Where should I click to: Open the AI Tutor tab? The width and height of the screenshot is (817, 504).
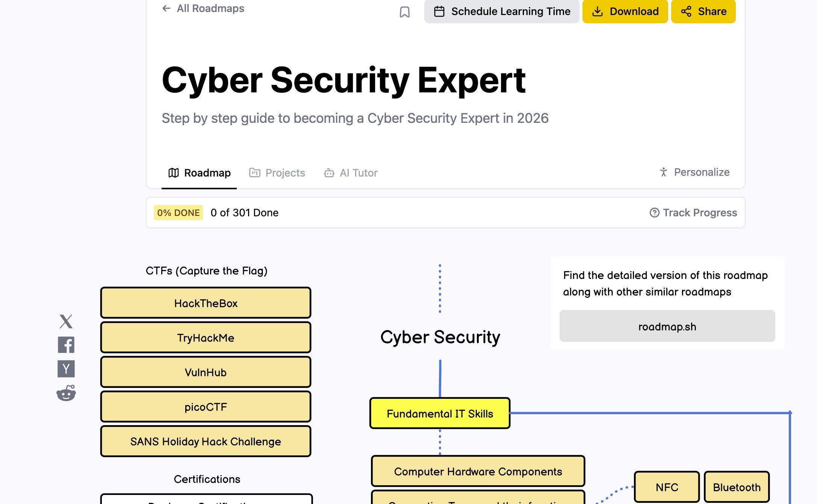[351, 173]
